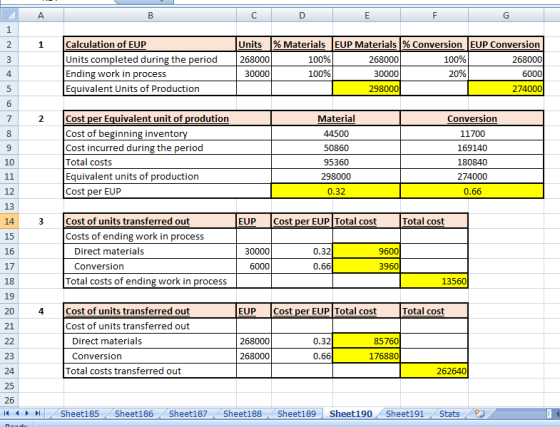The height and width of the screenshot is (427, 560).
Task: Select row 24 header
Action: pyautogui.click(x=9, y=371)
